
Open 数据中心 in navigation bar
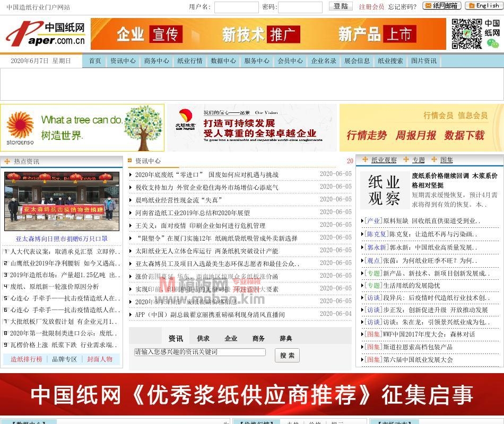click(223, 61)
